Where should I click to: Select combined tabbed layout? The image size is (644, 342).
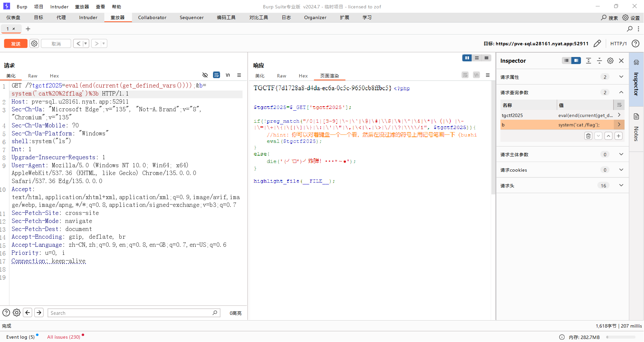click(x=486, y=58)
